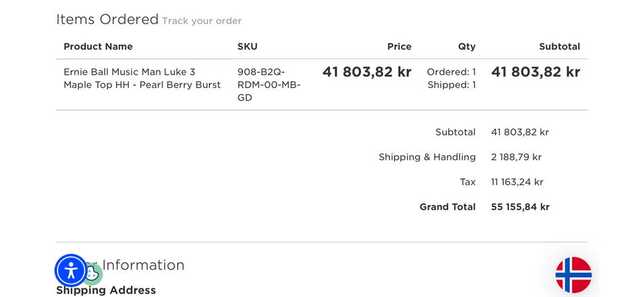Click the Shipped: 1 quantity text
Image resolution: width=644 pixels, height=297 pixels.
pos(451,85)
